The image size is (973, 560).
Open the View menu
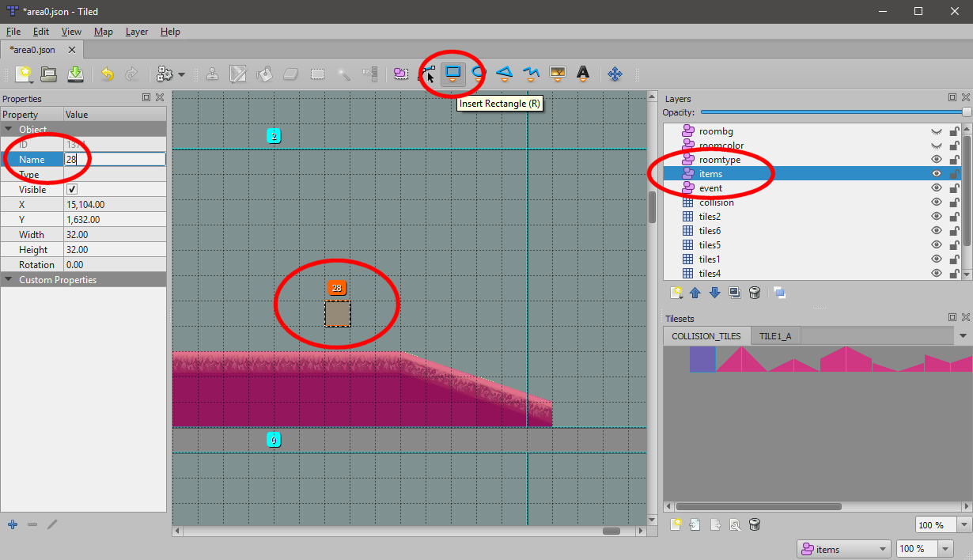pos(71,32)
